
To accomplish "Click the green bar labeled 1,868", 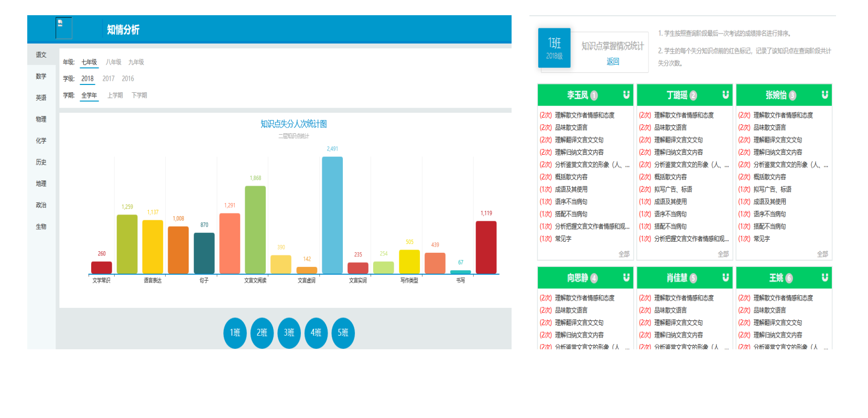I will pos(255,230).
